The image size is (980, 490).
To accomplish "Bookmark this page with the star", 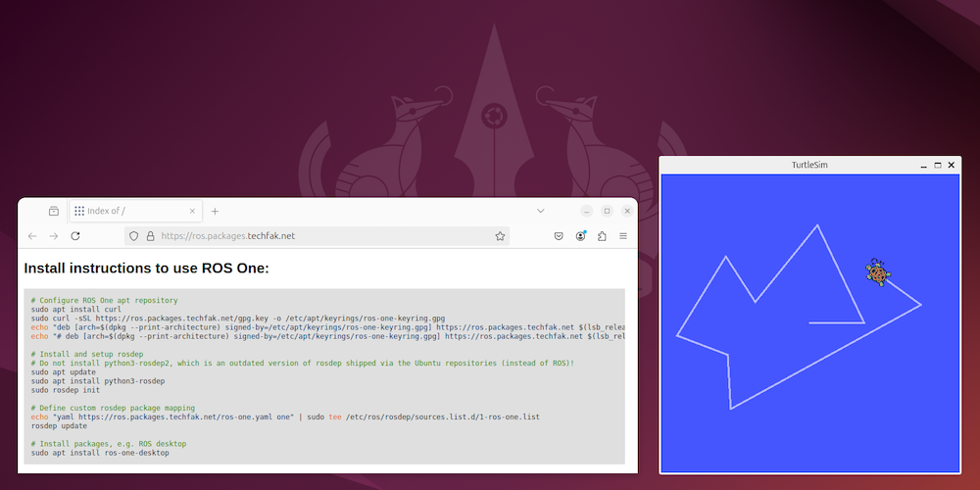I will pyautogui.click(x=500, y=236).
